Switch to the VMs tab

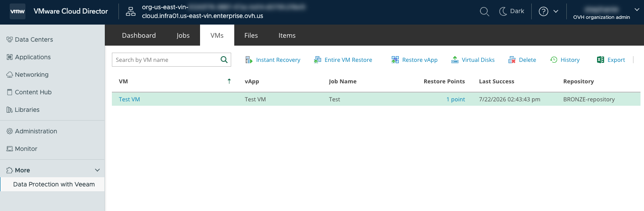pos(217,36)
